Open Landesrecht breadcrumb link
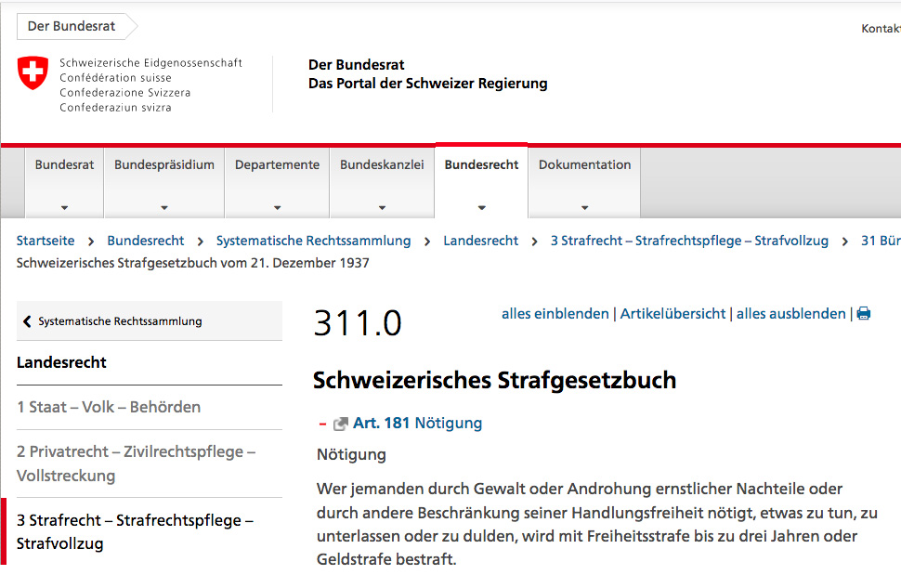 480,241
